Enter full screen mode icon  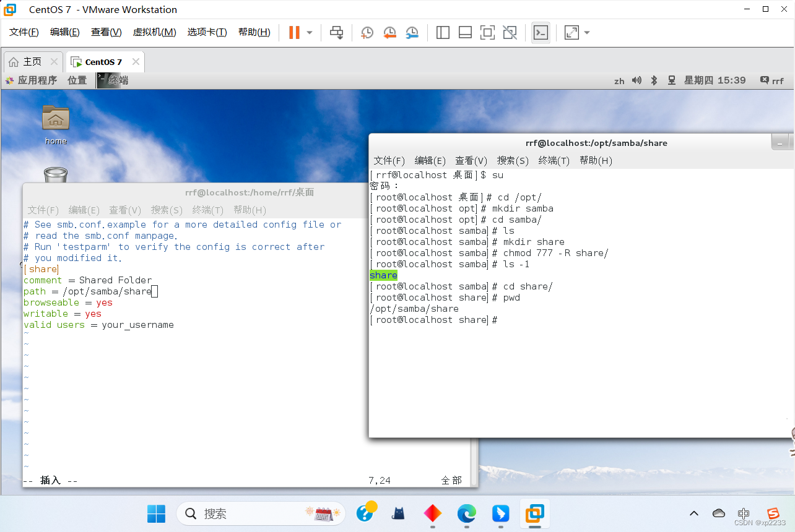tap(487, 33)
